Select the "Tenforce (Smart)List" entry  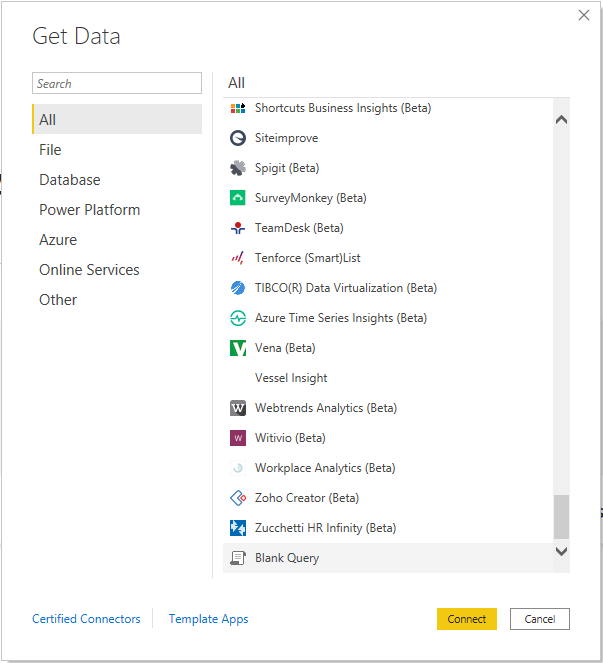coord(388,258)
